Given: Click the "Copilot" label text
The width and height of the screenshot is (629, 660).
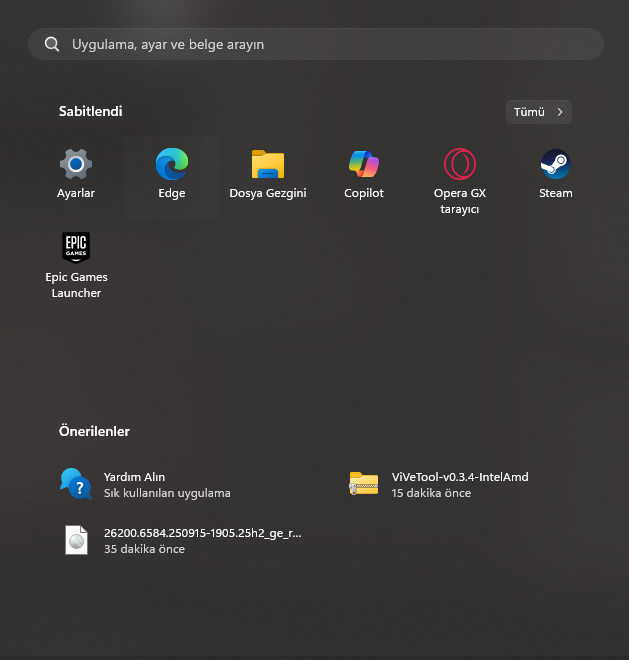Looking at the screenshot, I should pos(364,193).
